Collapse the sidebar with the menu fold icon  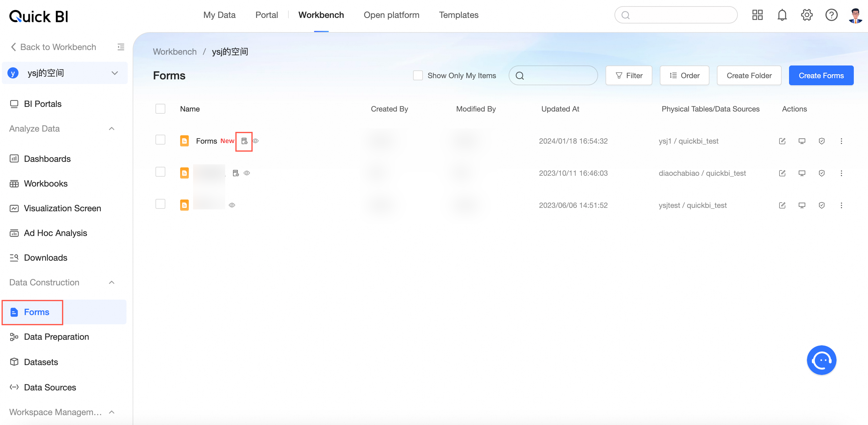[x=121, y=47]
